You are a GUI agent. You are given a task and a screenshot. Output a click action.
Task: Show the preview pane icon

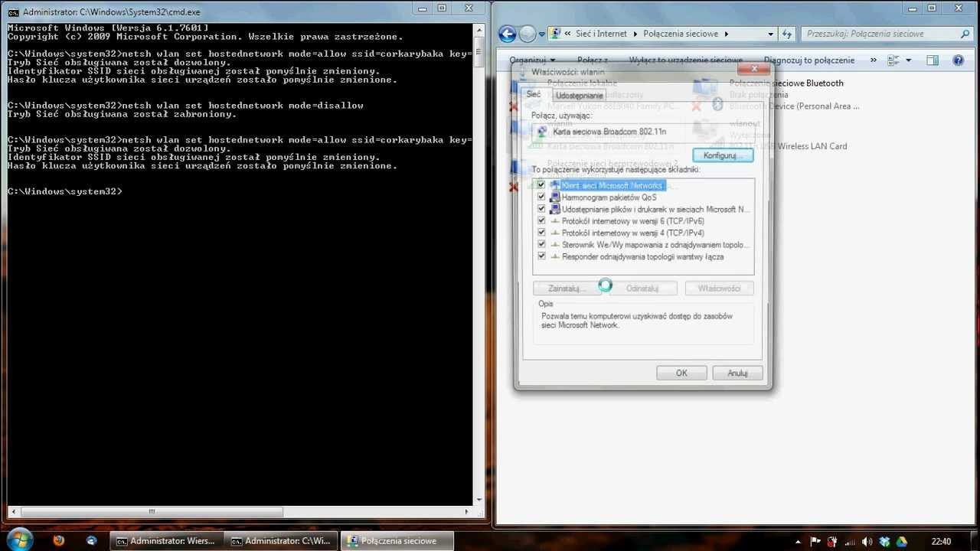click(932, 60)
